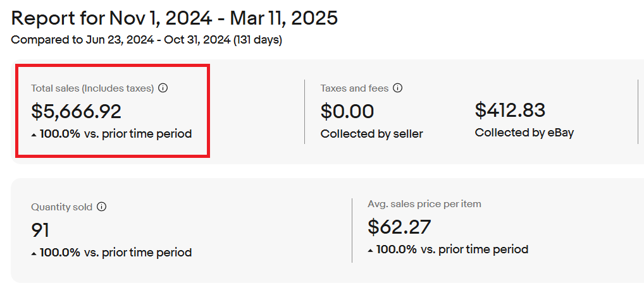Click the $62.27 average price value
644x288 pixels.
(399, 226)
